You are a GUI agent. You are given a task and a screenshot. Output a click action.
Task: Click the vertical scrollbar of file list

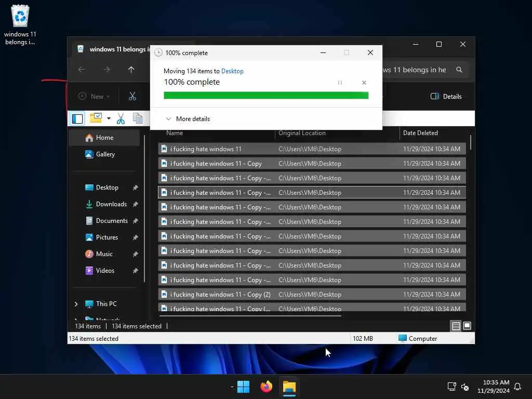471,142
